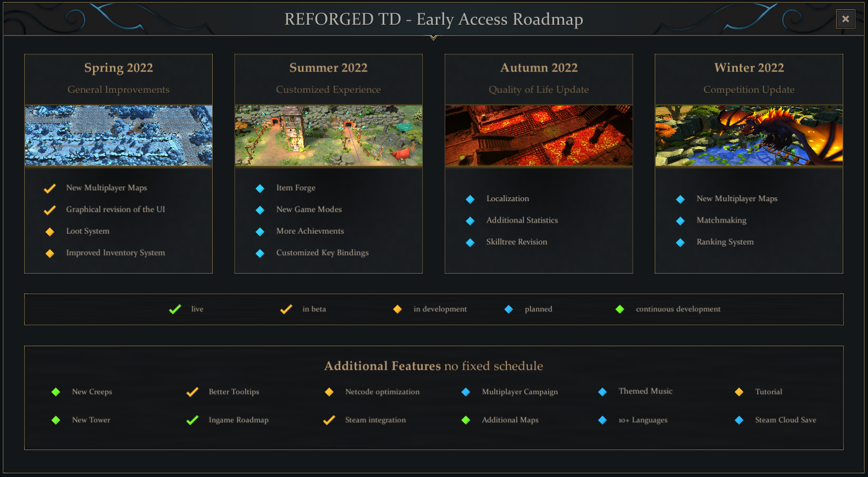Select the Autumn 2022 lava map image
The height and width of the screenshot is (477, 868).
tap(539, 136)
